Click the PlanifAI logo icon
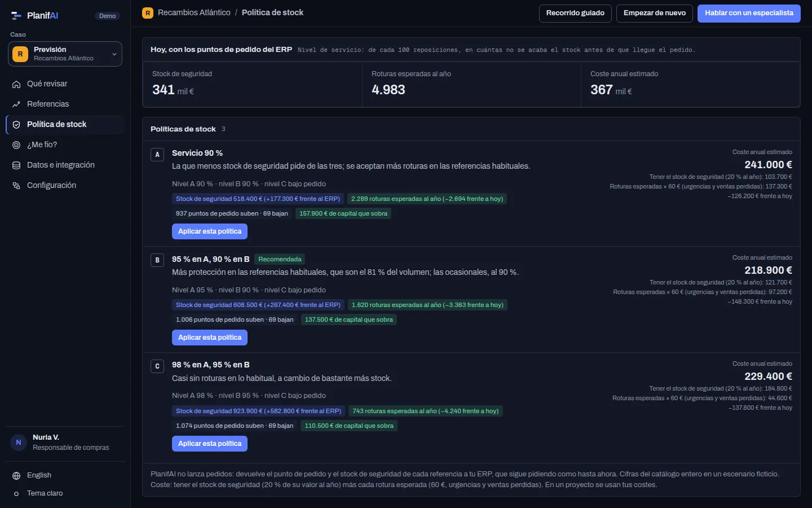 click(x=16, y=16)
